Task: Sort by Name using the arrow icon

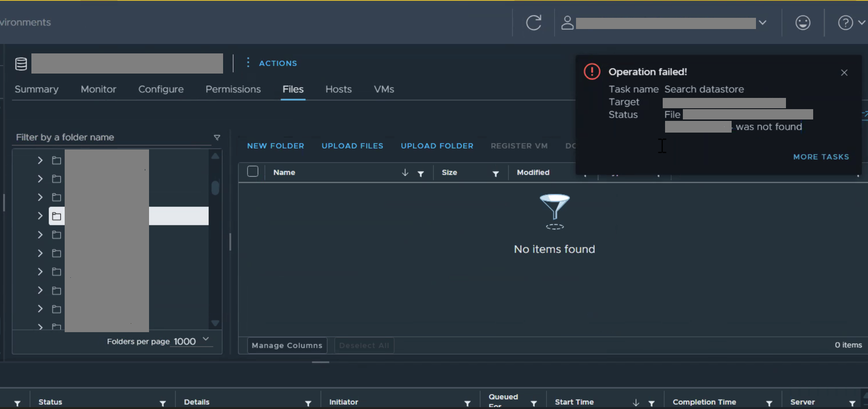Action: [x=405, y=173]
